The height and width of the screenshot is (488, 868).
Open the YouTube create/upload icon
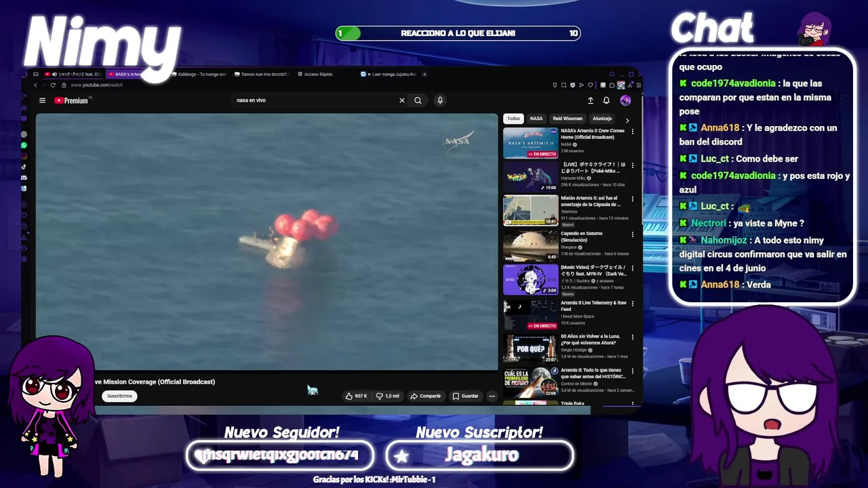pos(591,100)
